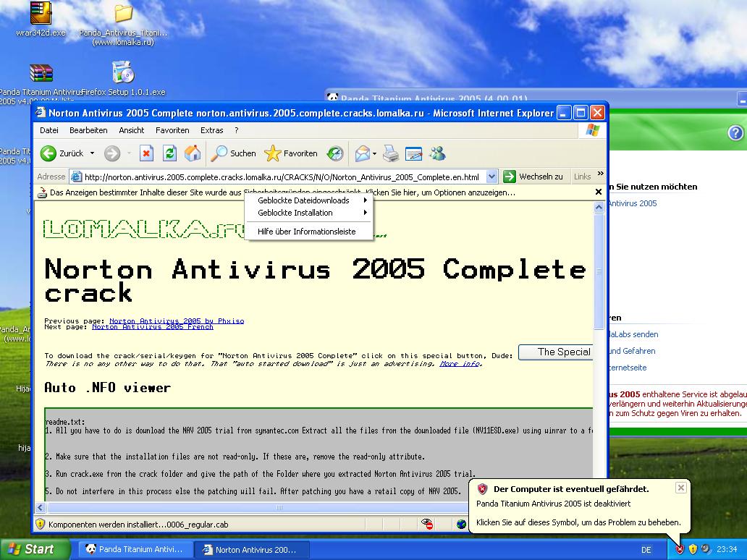
Task: Click the Information Bar blocked-content icon
Action: click(x=42, y=192)
